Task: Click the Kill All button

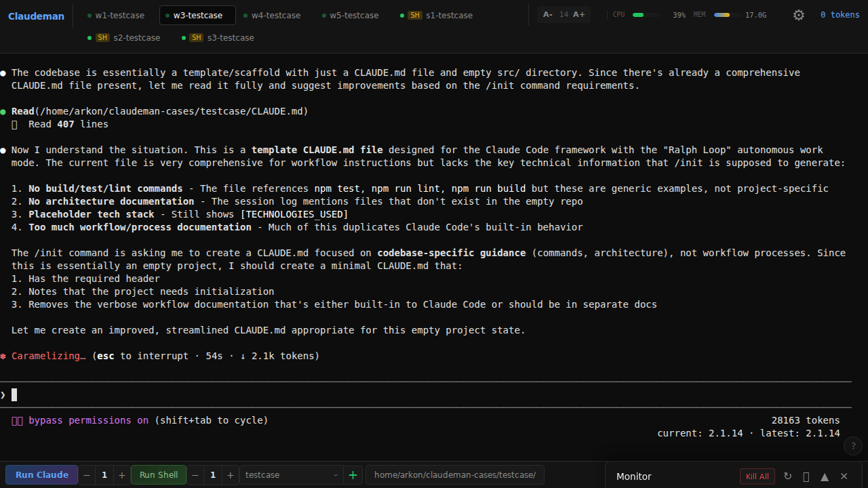Action: coord(757,476)
